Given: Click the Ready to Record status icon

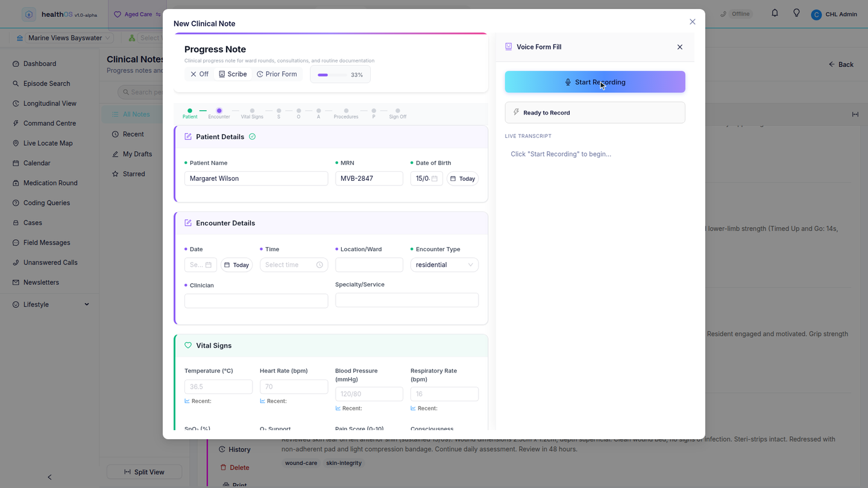Looking at the screenshot, I should (x=517, y=113).
